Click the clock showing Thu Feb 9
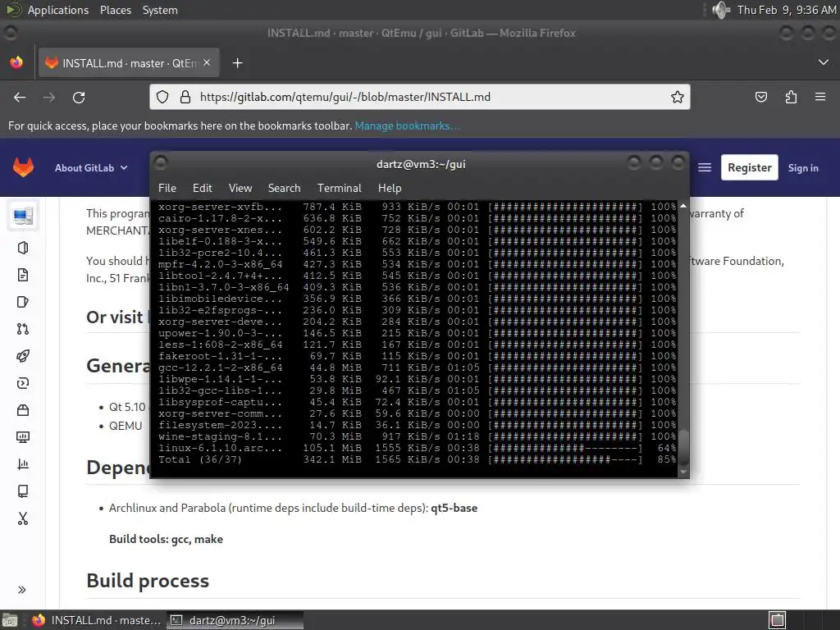 click(x=786, y=10)
